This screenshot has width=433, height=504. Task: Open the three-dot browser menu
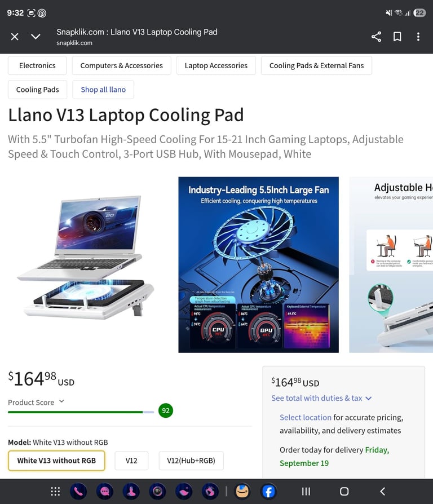pyautogui.click(x=418, y=37)
